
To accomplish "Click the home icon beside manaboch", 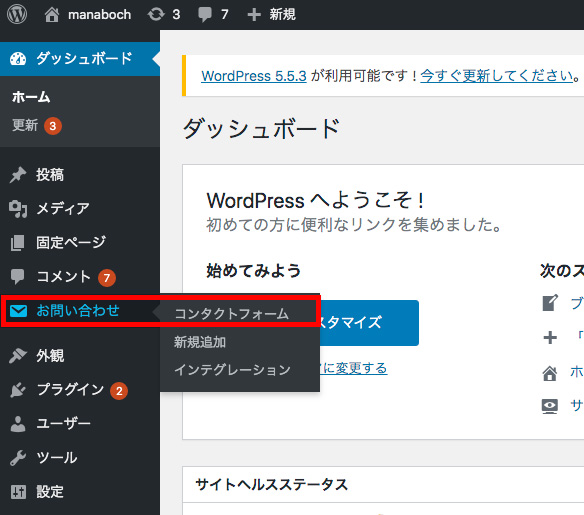I will point(52,15).
